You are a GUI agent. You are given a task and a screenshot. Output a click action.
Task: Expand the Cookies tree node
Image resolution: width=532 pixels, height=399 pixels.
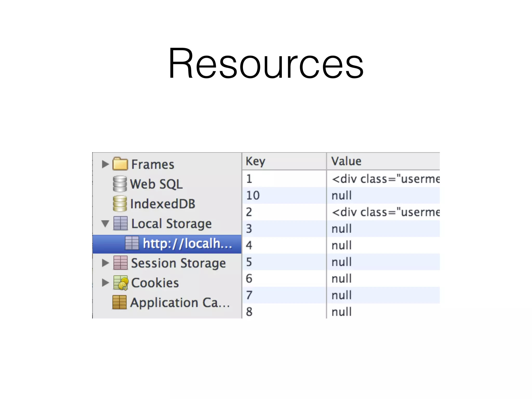(105, 283)
